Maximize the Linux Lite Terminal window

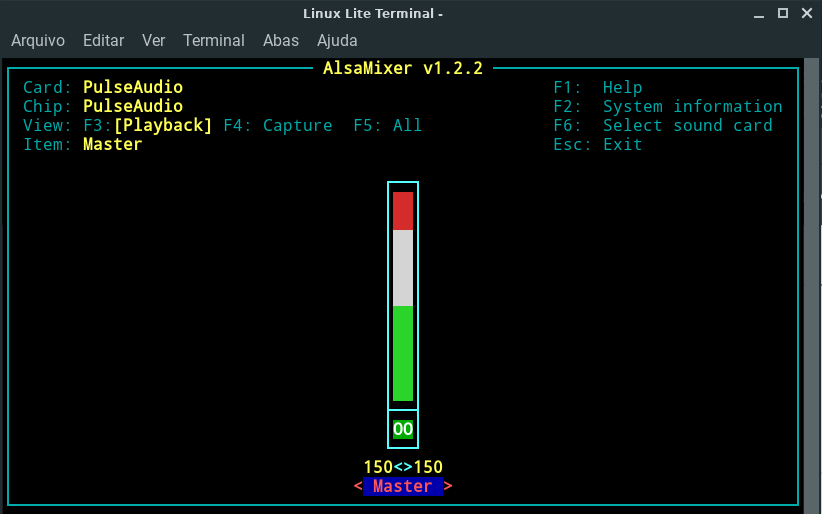click(x=783, y=13)
